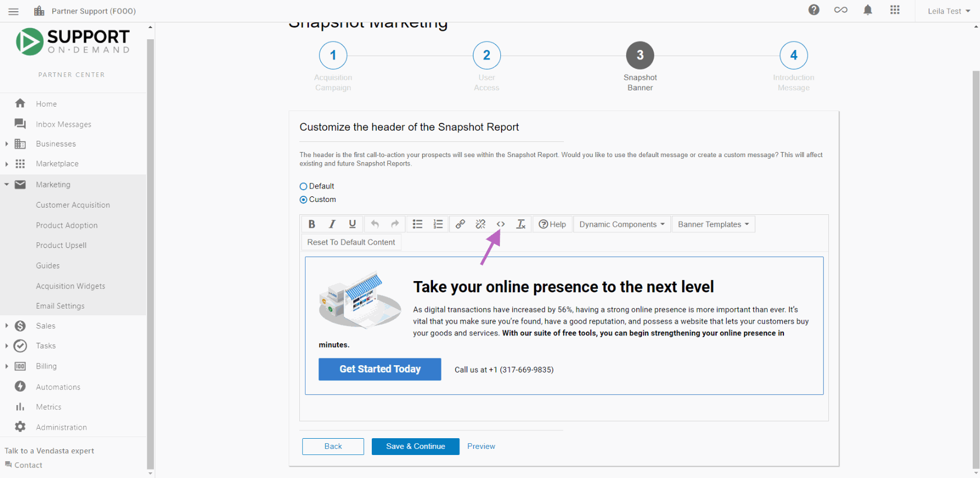Apply italic formatting in the editor

coord(332,224)
